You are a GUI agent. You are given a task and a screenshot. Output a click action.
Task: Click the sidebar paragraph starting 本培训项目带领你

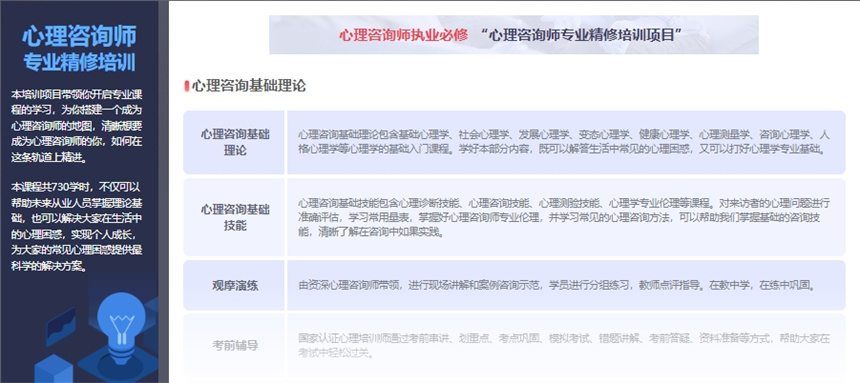[x=77, y=125]
